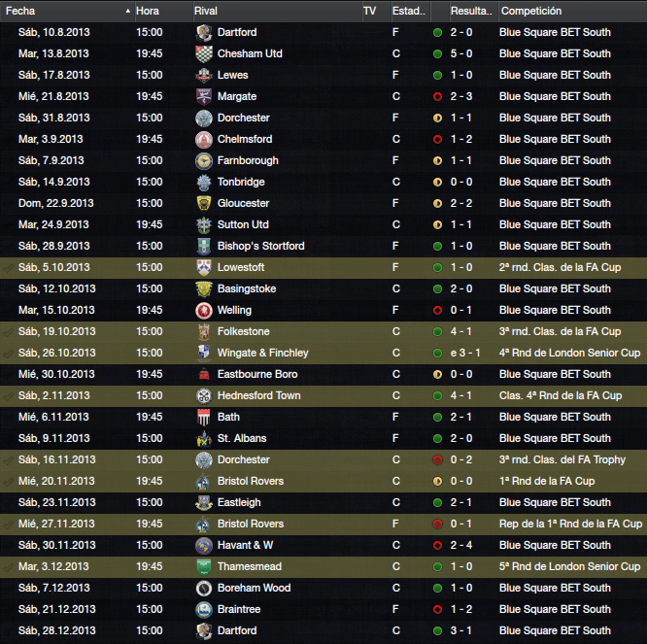Select the Havant & W 2 - 4 result

click(460, 545)
